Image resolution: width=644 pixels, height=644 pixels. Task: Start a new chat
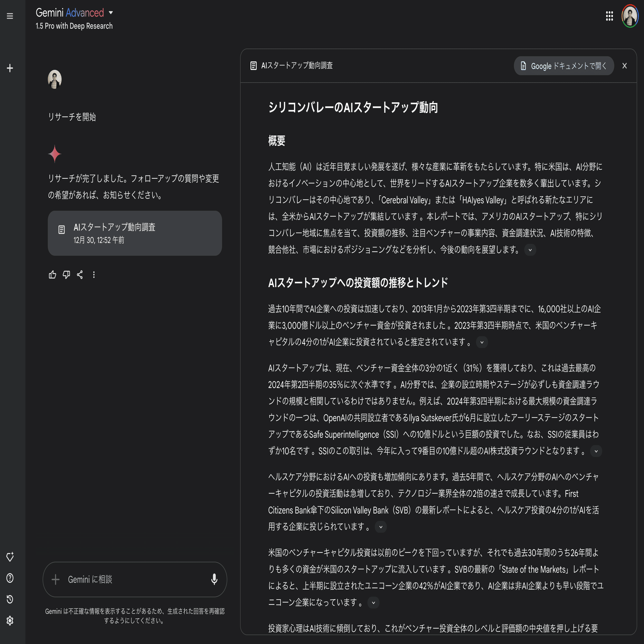coord(10,68)
